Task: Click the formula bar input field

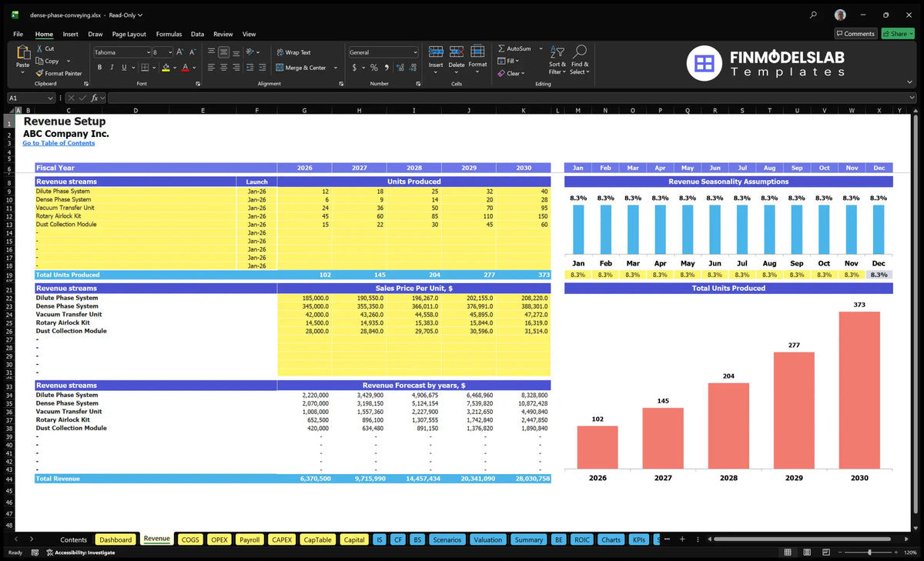Action: (x=512, y=98)
